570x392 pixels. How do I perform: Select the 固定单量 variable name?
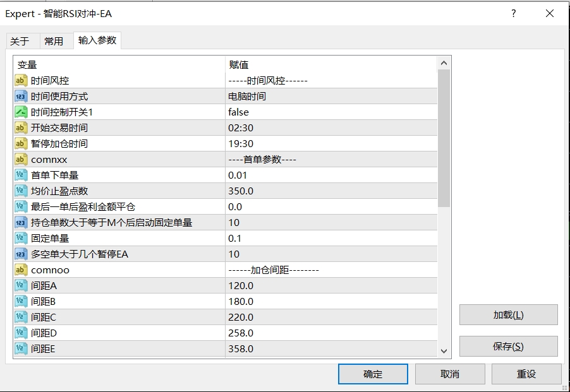tap(50, 239)
